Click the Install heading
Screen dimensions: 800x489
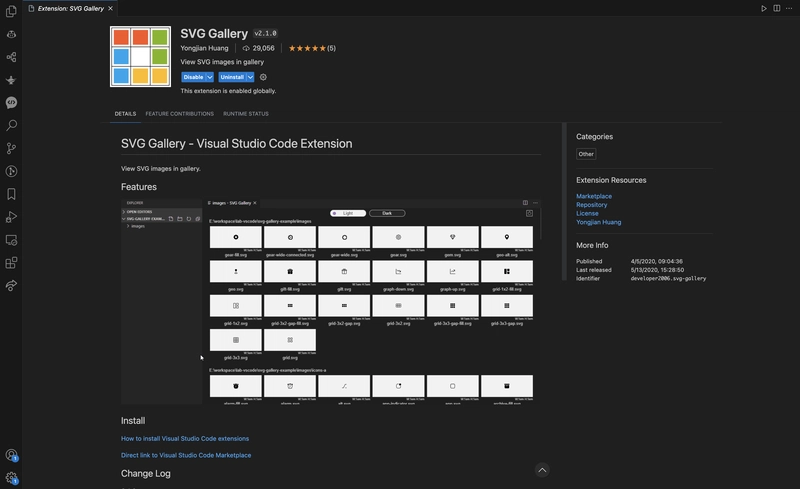pyautogui.click(x=133, y=421)
